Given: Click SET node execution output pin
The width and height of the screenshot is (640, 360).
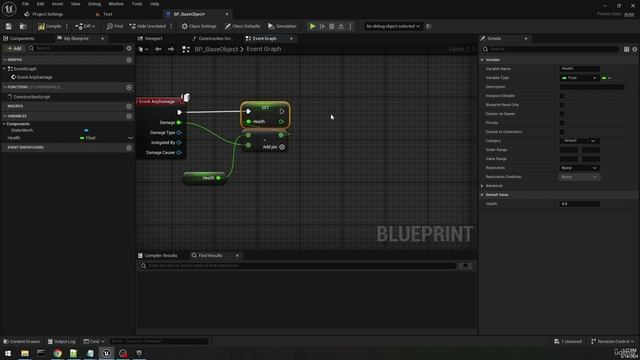Looking at the screenshot, I should pyautogui.click(x=282, y=111).
